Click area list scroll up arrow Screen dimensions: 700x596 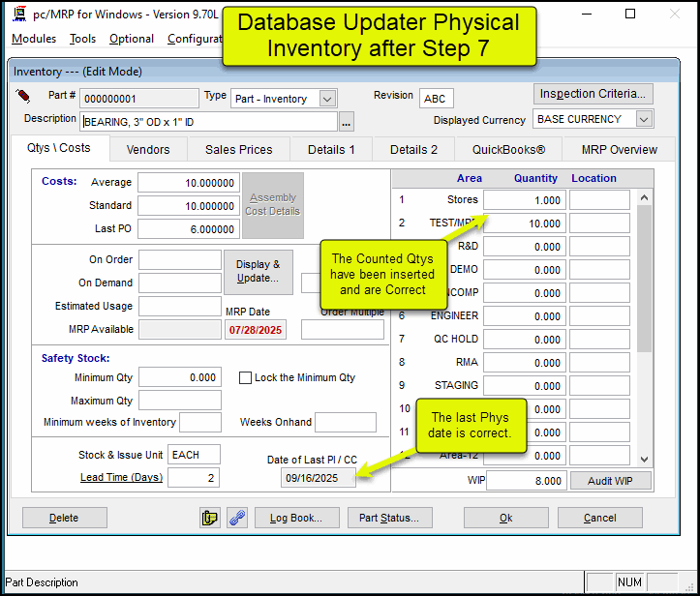644,197
